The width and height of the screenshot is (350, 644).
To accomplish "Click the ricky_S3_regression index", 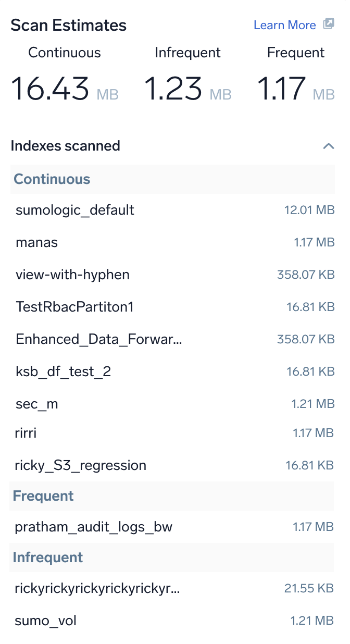I will click(80, 465).
